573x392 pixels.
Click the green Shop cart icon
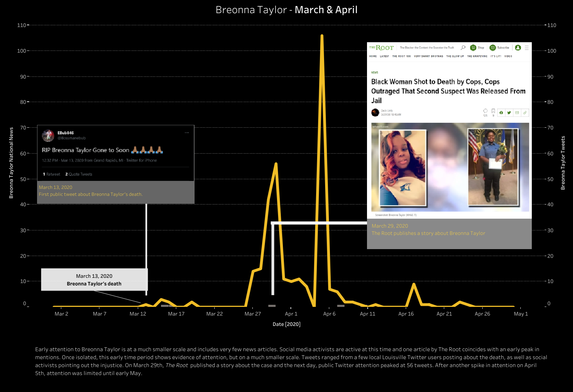(473, 47)
